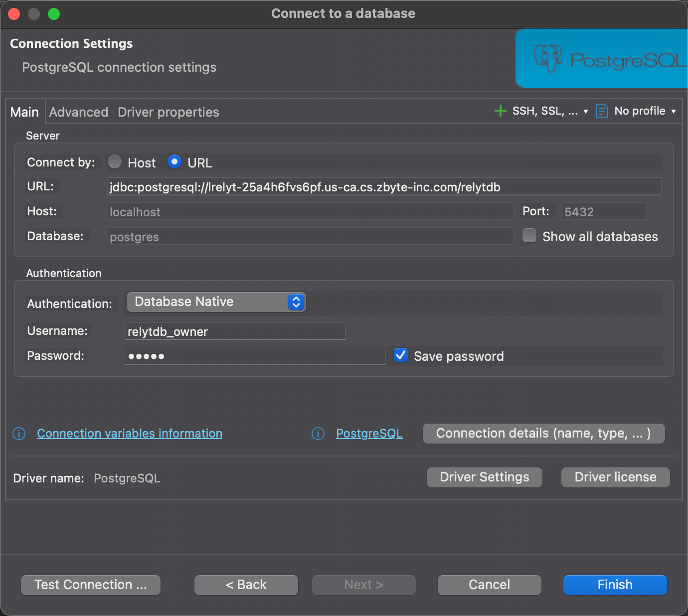Click the "PostgreSQL connection settings" subtitle

pos(119,67)
